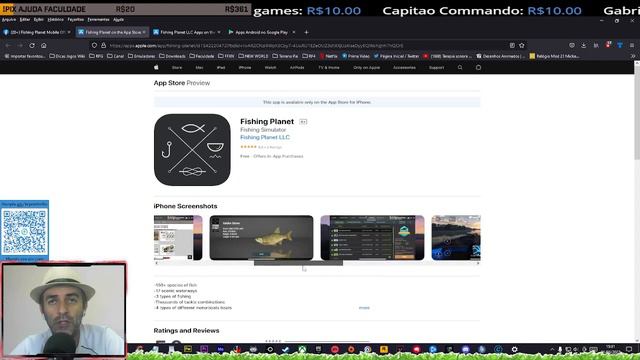Image resolution: width=640 pixels, height=360 pixels.
Task: Open Accessories in Apple navigation
Action: pos(404,67)
